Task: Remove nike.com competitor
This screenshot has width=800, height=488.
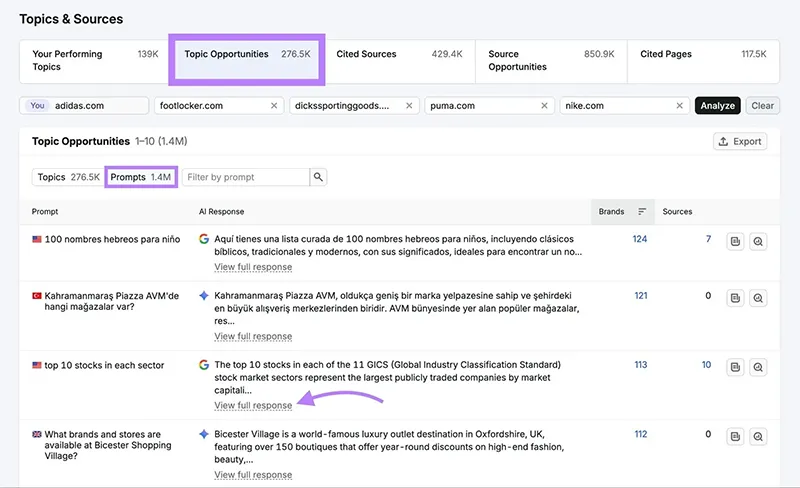Action: 680,106
